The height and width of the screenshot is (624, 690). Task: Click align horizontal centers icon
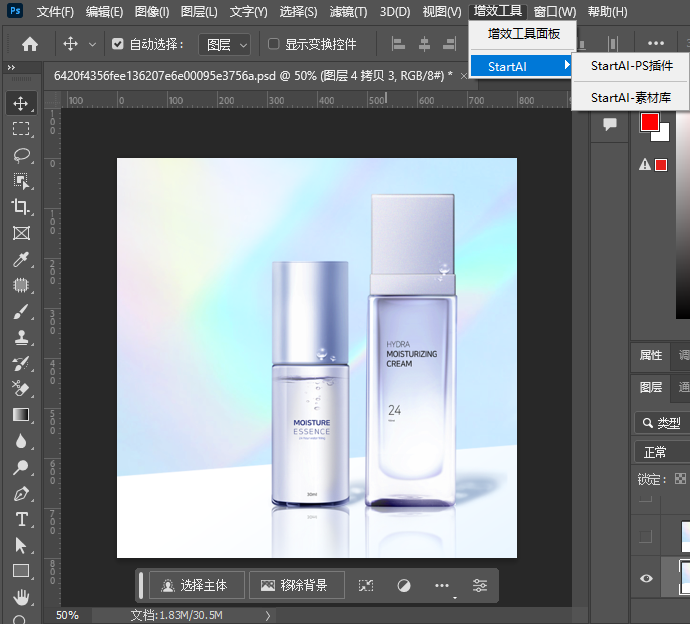tap(424, 44)
